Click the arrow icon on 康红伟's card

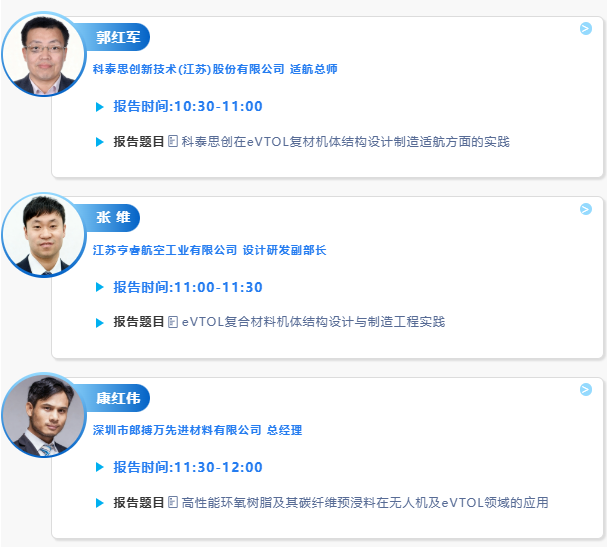pos(586,389)
